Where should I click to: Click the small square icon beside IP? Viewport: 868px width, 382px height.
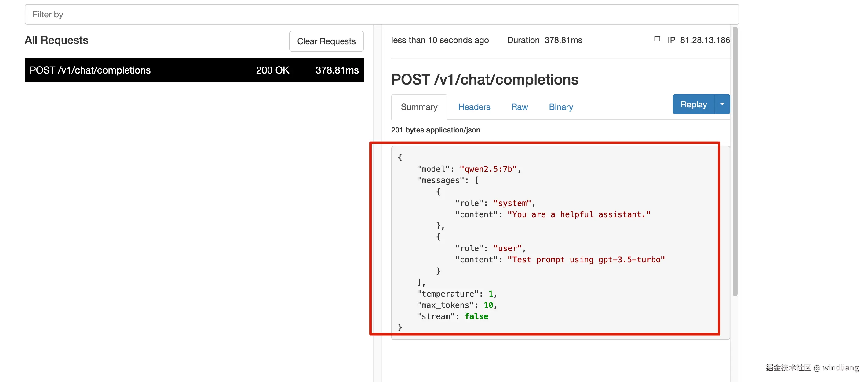657,39
